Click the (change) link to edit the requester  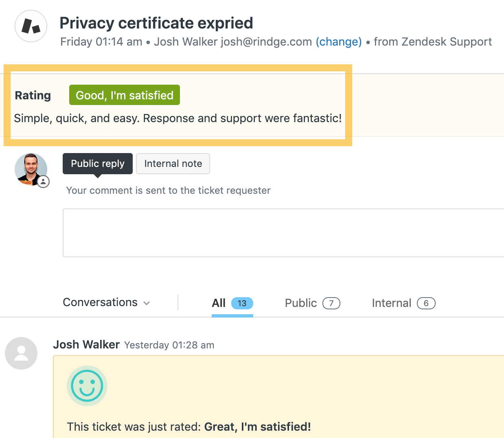[x=339, y=42]
